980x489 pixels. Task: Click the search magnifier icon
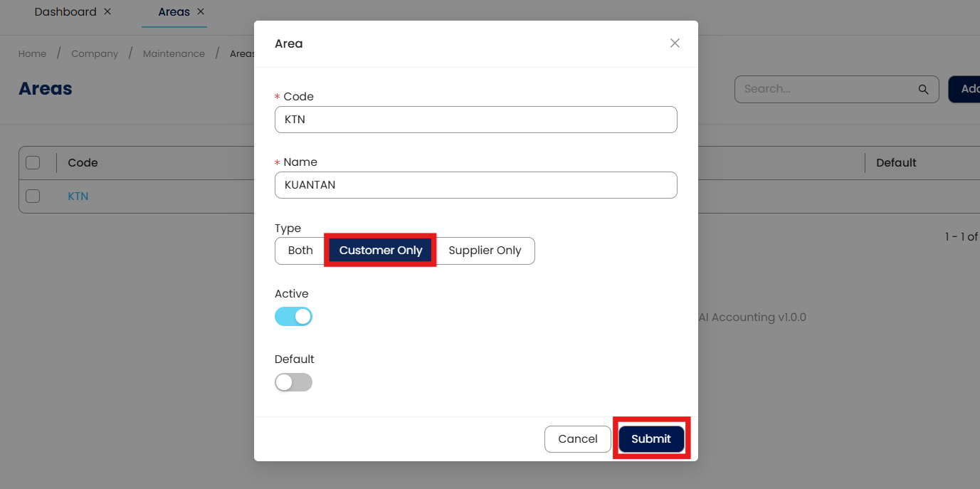click(x=923, y=90)
